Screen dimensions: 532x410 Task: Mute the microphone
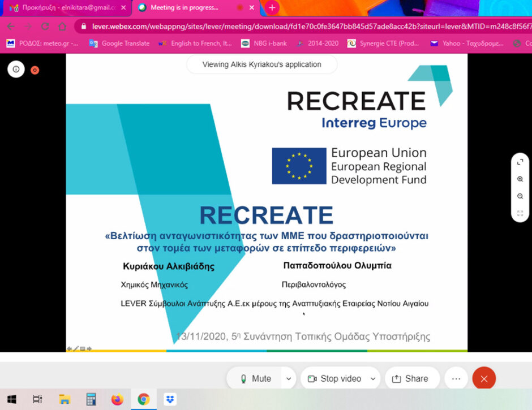(255, 378)
